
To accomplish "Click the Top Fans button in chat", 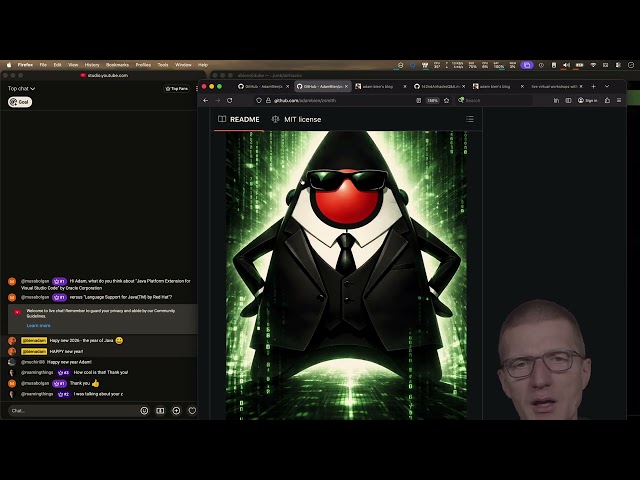I will [176, 89].
